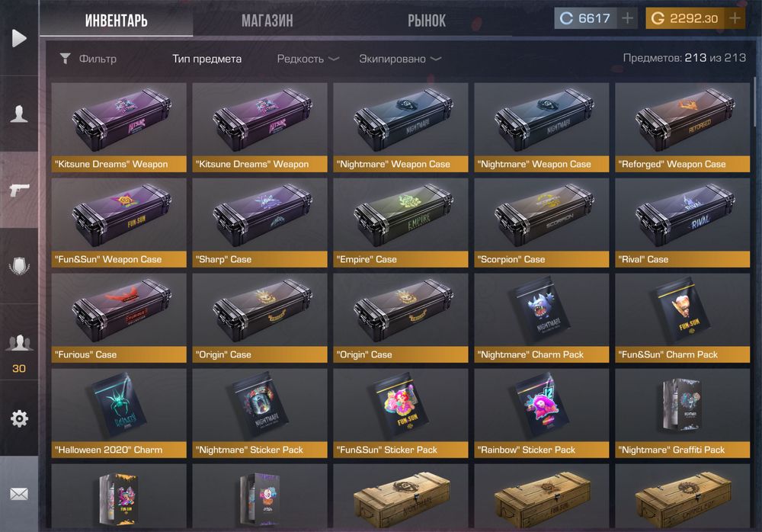Add silver currency with plus button
The height and width of the screenshot is (532, 762).
[627, 18]
